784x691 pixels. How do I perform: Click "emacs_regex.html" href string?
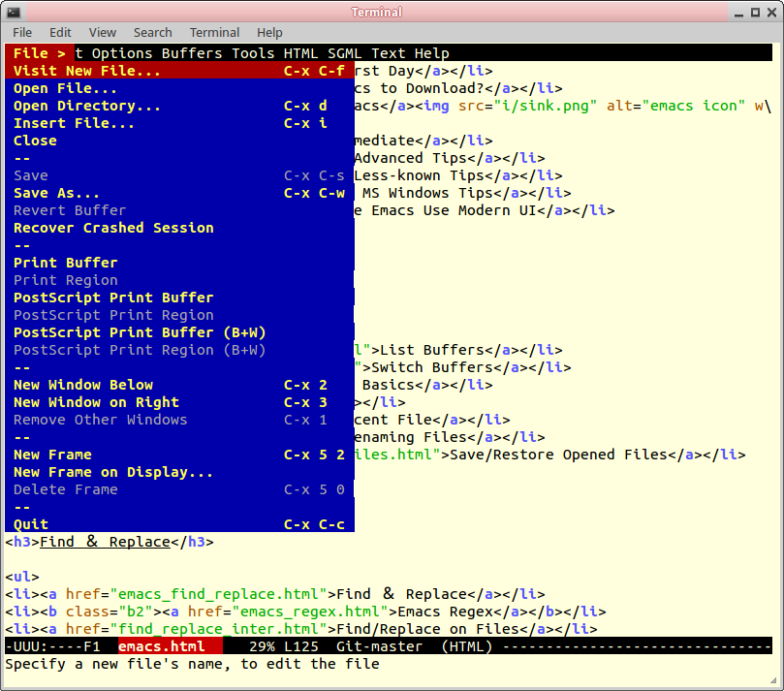tap(314, 612)
